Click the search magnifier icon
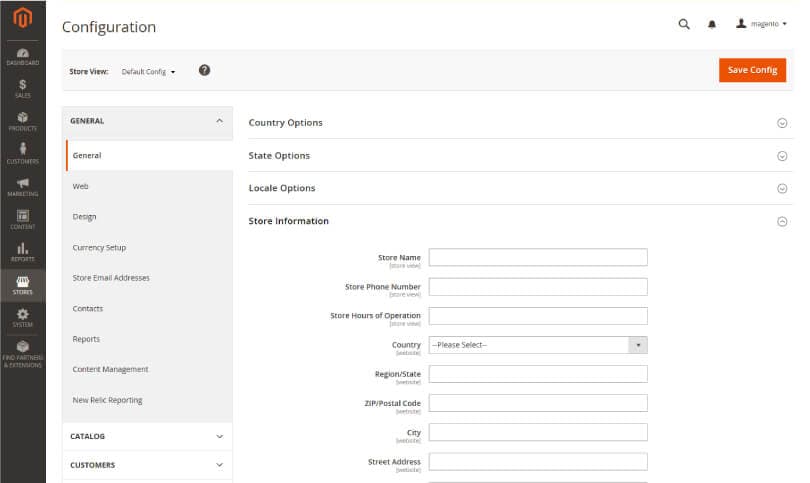 pos(684,24)
